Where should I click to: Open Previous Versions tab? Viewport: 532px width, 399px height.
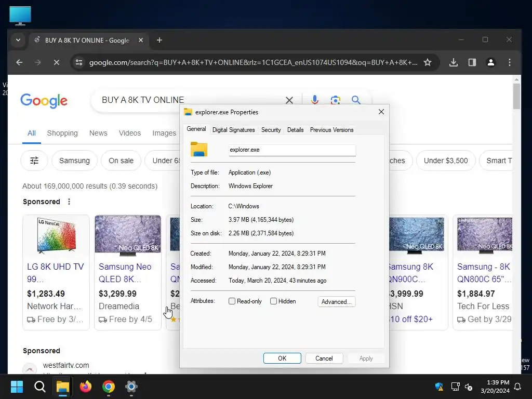(x=331, y=130)
